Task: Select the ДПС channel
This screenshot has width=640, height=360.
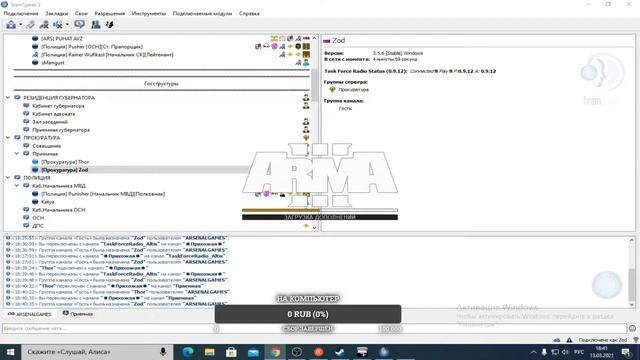Action: [38, 226]
